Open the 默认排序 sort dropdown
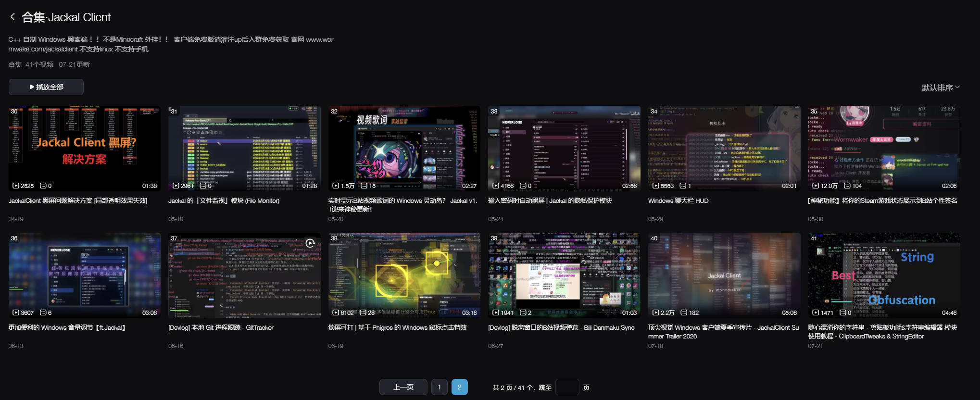The width and height of the screenshot is (980, 400). coord(941,87)
